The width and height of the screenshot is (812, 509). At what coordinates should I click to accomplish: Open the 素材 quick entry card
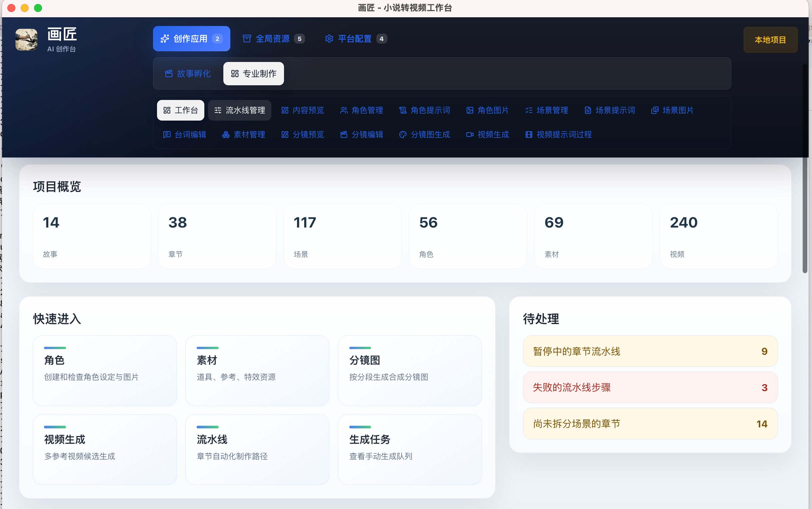[257, 371]
